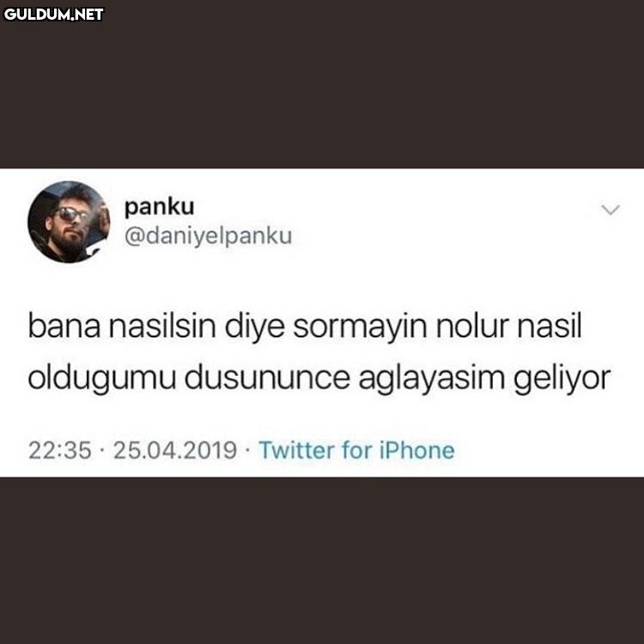644x644 pixels.
Task: Click the word 'nasilsin' in the tweet
Action: pos(162,326)
